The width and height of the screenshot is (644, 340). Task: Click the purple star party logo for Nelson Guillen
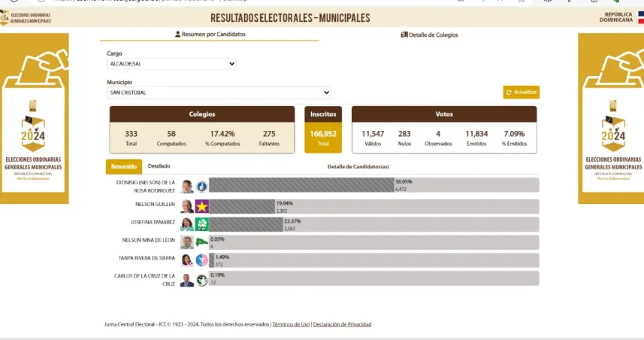(x=201, y=206)
